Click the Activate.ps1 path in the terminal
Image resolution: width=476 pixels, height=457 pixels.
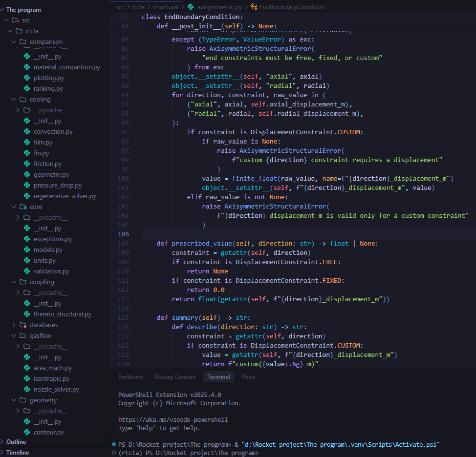coord(341,445)
